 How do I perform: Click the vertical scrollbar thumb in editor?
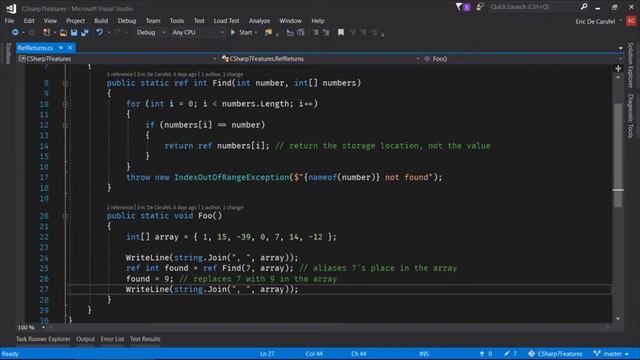(x=618, y=155)
